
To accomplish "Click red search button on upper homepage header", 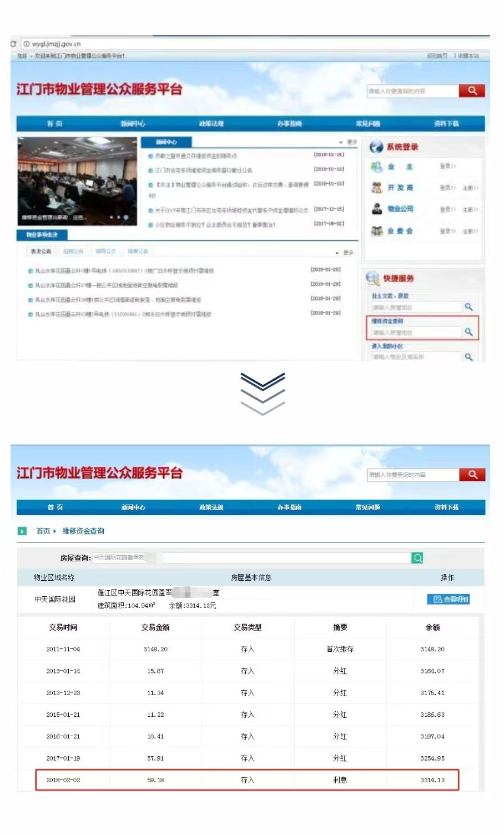I will point(472,90).
